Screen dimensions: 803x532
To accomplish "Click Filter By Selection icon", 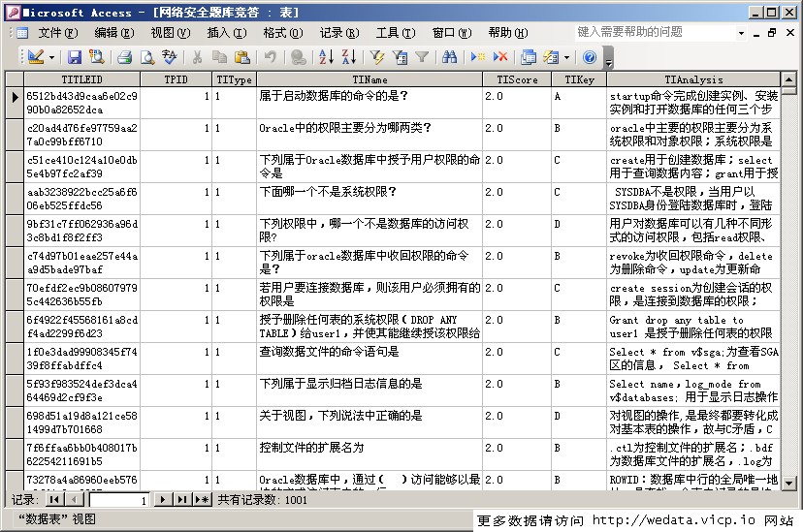I will tap(377, 57).
